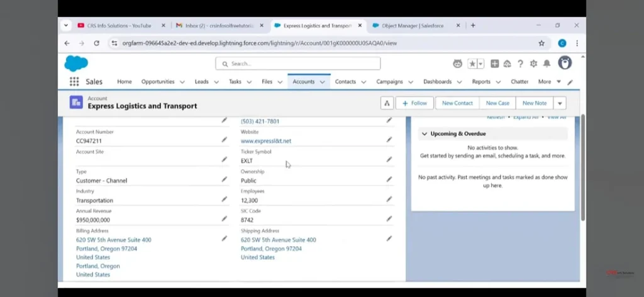Switch to the Contacts tab
The width and height of the screenshot is (644, 297).
pyautogui.click(x=345, y=82)
